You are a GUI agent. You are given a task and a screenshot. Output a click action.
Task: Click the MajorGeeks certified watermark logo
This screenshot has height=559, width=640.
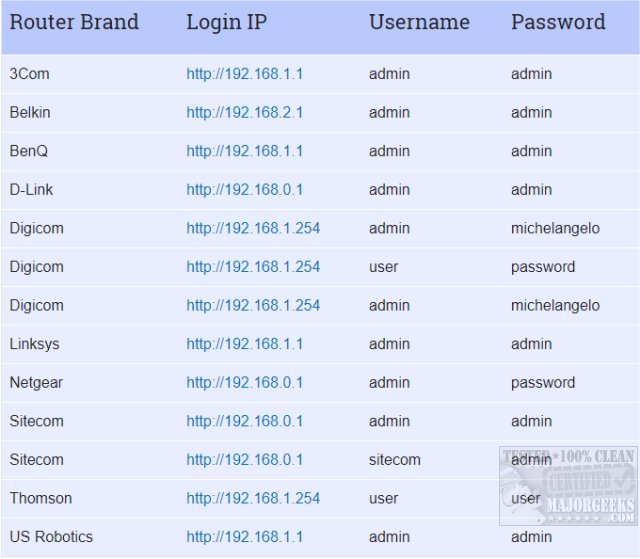point(568,486)
